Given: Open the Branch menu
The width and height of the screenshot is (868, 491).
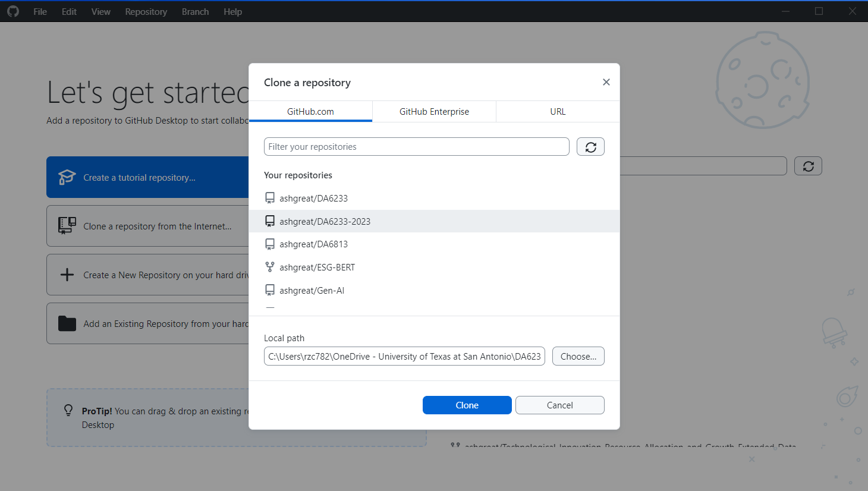Looking at the screenshot, I should tap(195, 12).
